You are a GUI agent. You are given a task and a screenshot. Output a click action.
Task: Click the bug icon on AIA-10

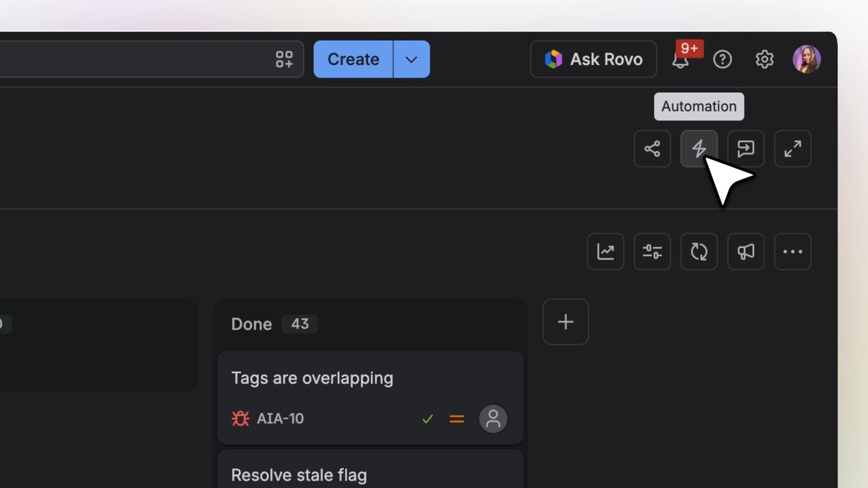(x=240, y=419)
